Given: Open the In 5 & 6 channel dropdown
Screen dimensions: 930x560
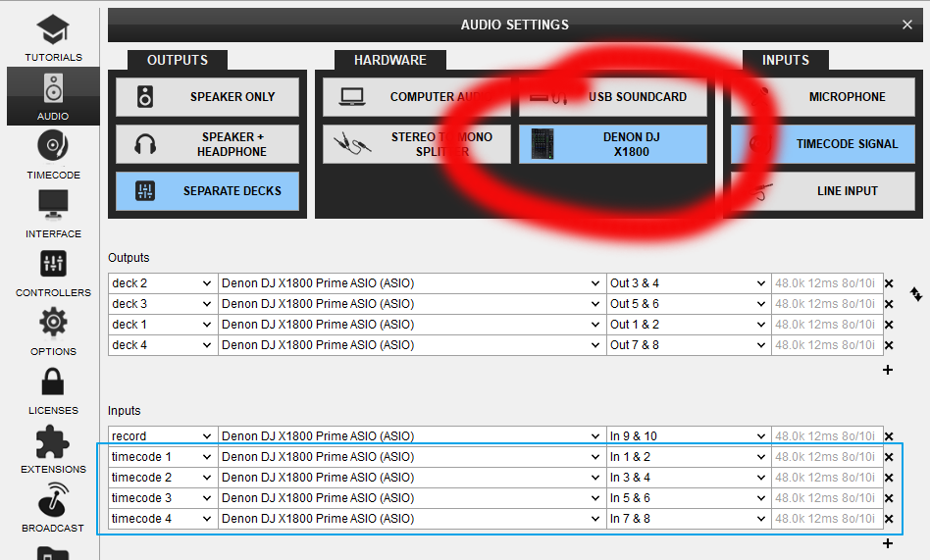Looking at the screenshot, I should [689, 497].
